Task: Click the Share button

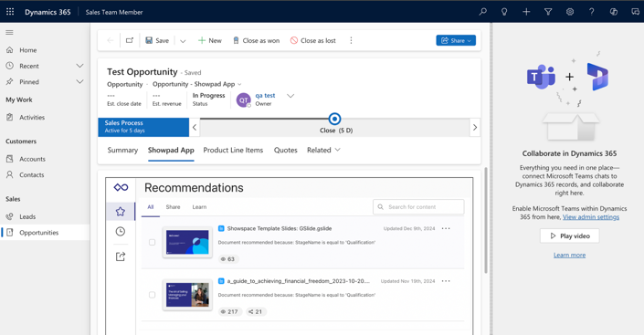Action: pos(456,40)
